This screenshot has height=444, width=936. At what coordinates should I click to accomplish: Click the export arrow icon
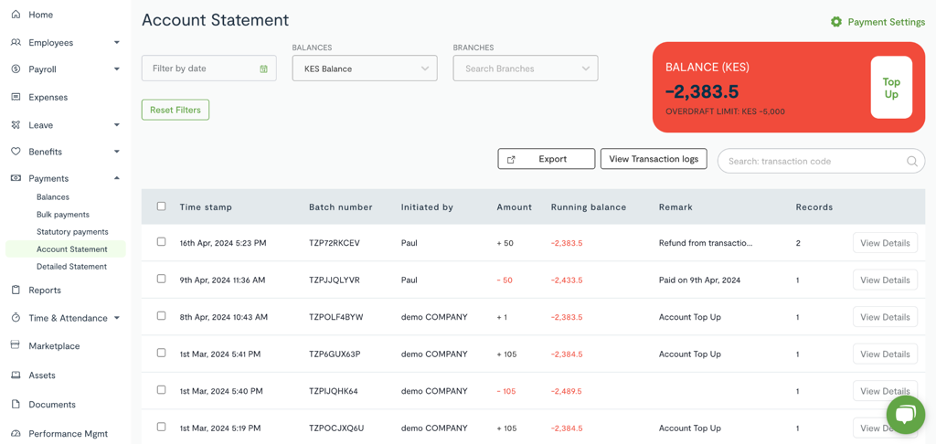tap(510, 159)
